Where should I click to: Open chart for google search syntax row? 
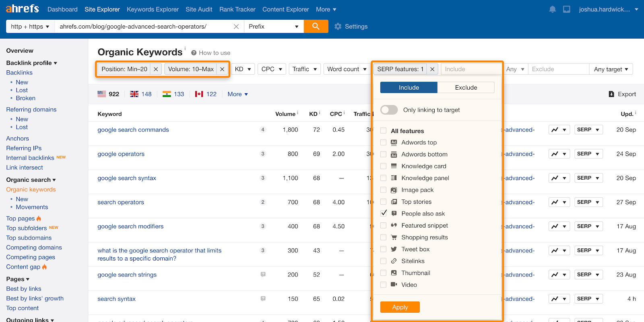tap(559, 178)
